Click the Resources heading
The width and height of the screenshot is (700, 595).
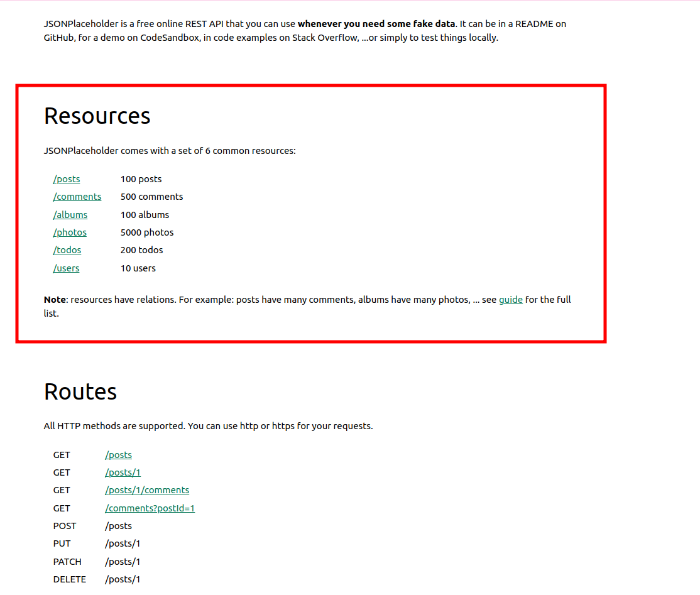(x=97, y=116)
